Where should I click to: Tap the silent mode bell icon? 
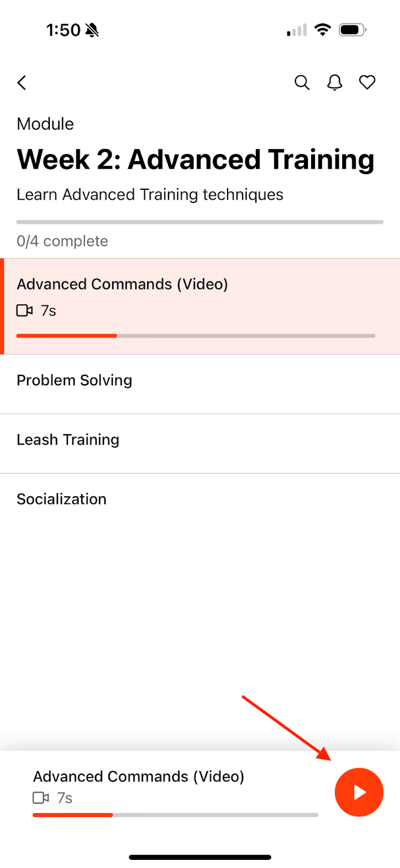tap(92, 30)
